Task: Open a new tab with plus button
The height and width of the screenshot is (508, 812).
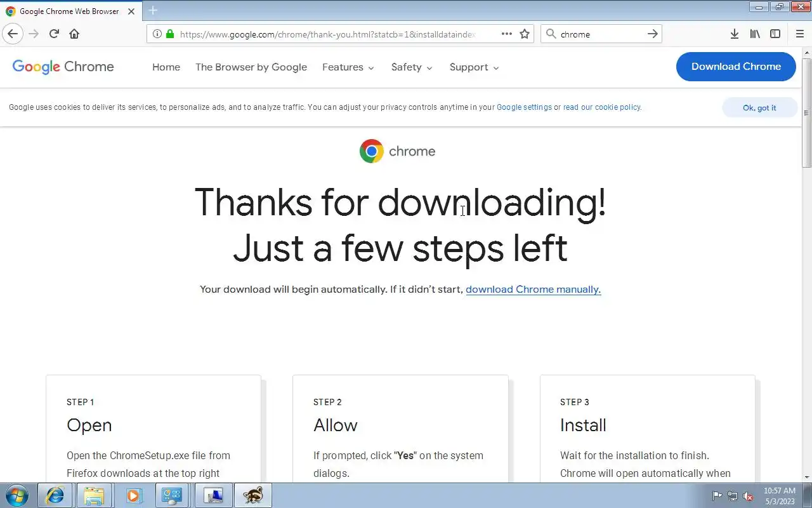Action: coord(153,10)
